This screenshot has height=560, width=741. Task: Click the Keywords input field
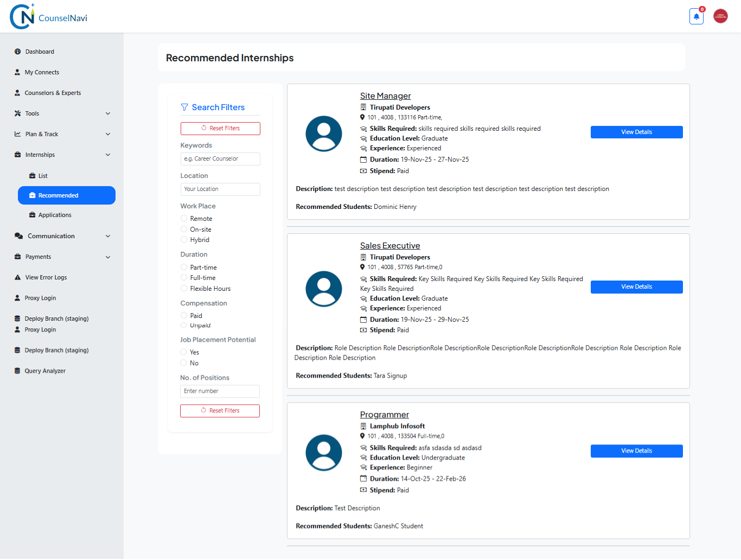(x=220, y=158)
